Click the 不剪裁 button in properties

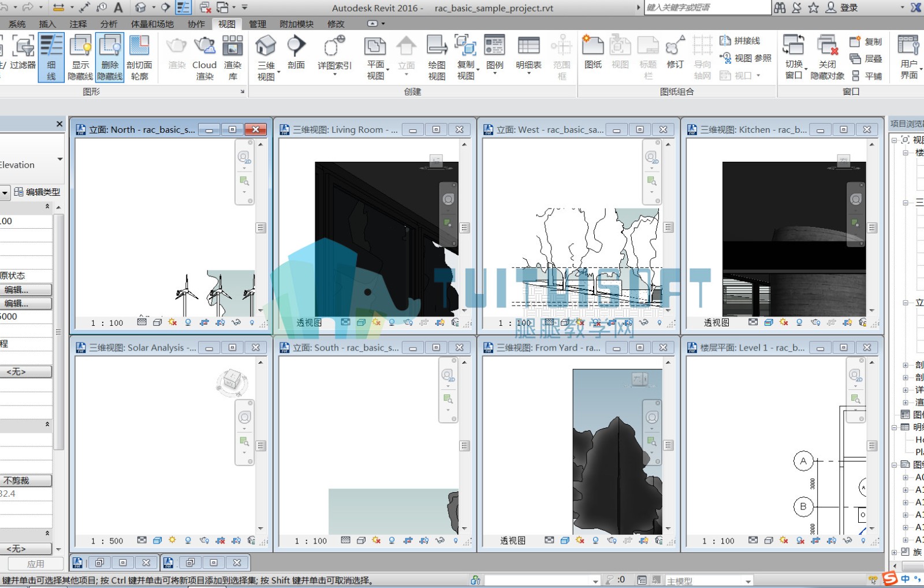(x=25, y=481)
